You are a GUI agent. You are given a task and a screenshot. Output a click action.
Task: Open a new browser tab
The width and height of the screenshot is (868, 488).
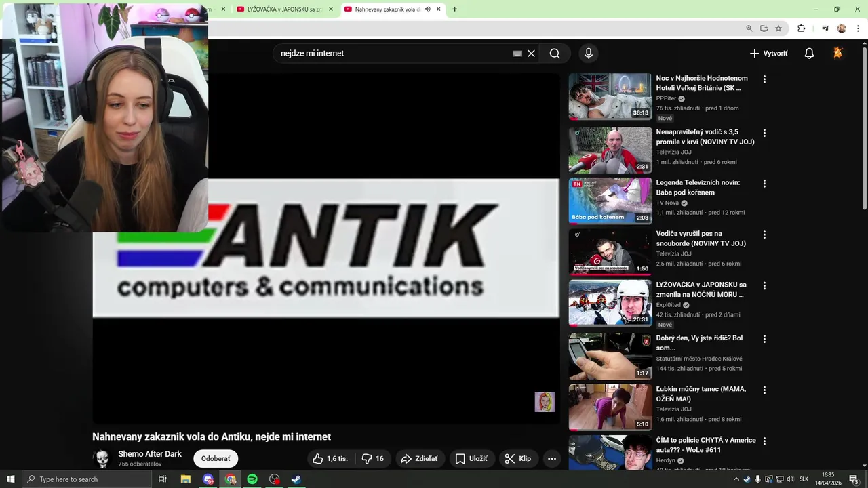click(x=454, y=9)
